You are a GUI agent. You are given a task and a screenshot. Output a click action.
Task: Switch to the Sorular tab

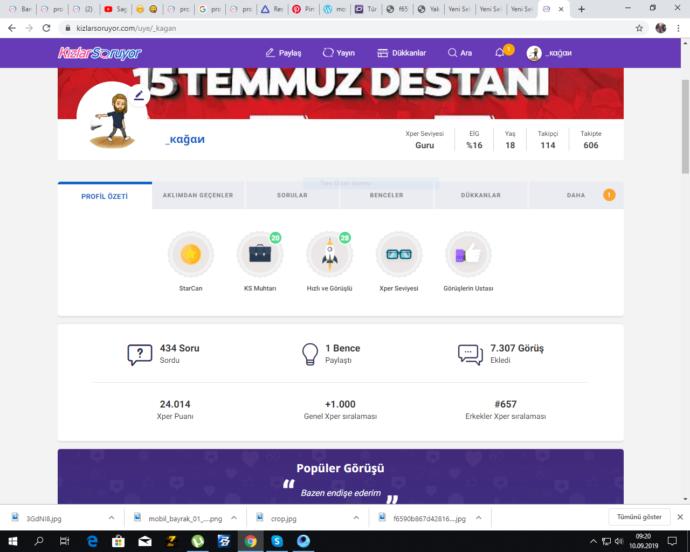pos(292,195)
